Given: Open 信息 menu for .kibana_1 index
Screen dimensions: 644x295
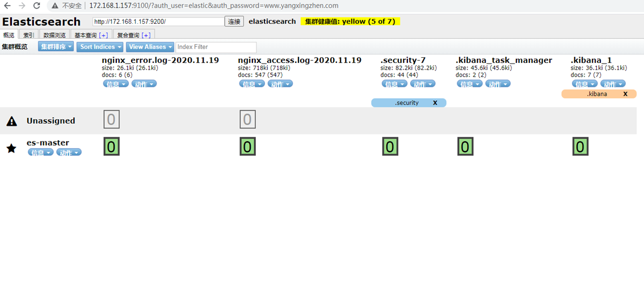Looking at the screenshot, I should tap(585, 84).
